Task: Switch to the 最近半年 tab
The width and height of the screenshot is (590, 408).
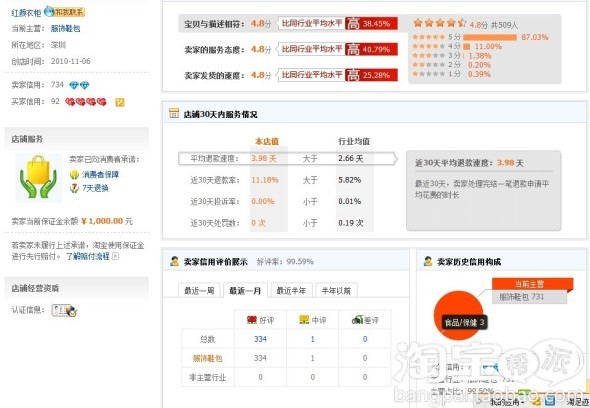Action: pos(291,291)
